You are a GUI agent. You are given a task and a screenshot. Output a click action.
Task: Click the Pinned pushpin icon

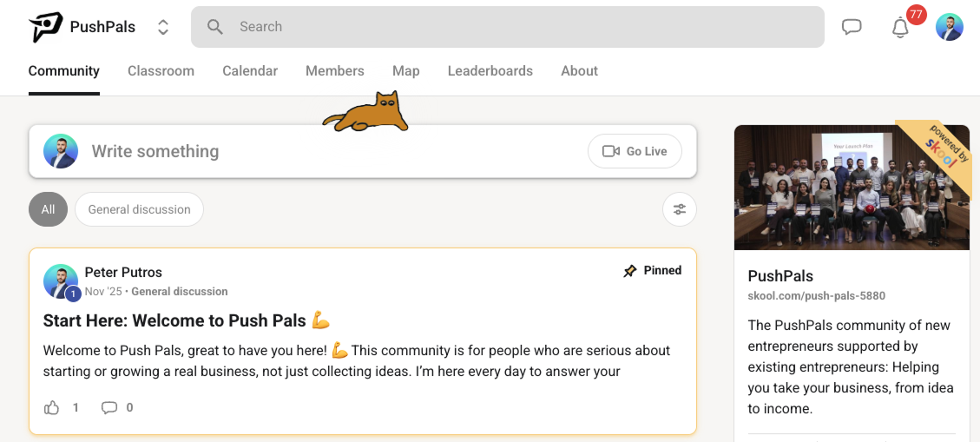pos(630,271)
